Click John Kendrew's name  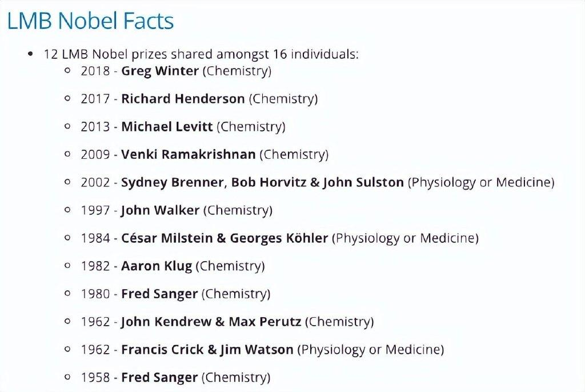point(166,322)
